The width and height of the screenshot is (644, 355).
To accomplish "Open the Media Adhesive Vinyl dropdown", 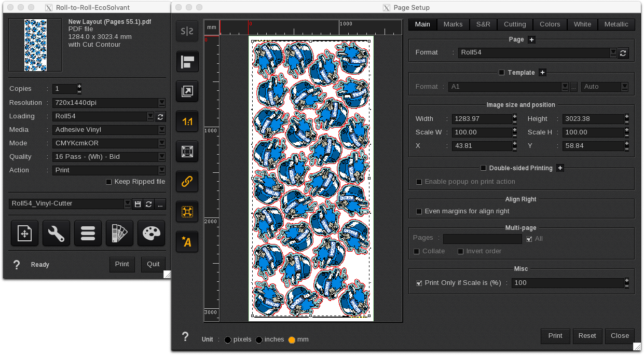I will coord(161,130).
